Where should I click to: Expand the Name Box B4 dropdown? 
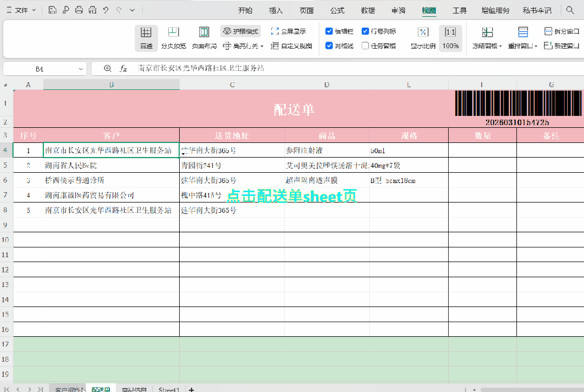pyautogui.click(x=81, y=69)
